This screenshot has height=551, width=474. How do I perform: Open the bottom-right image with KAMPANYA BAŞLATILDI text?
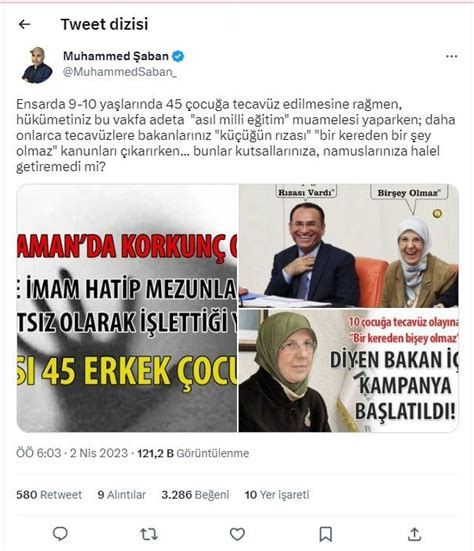pyautogui.click(x=349, y=371)
